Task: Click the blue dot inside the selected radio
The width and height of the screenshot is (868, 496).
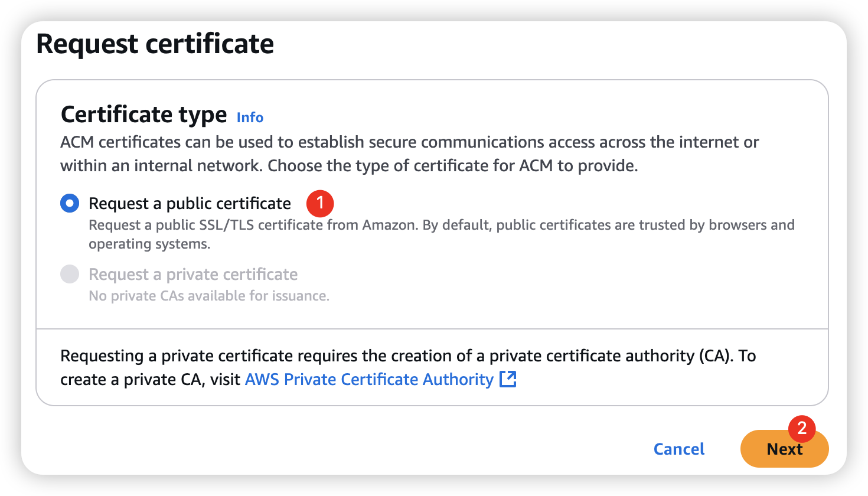Action: (x=70, y=204)
